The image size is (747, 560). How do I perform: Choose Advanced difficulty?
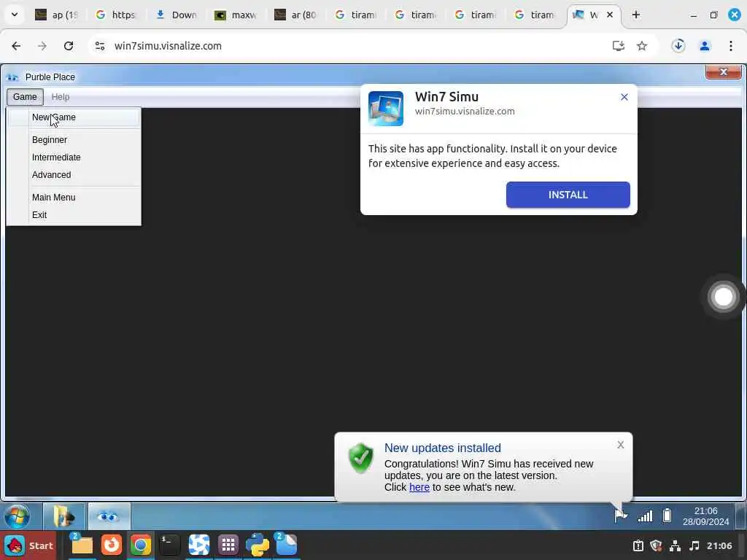(x=74, y=175)
